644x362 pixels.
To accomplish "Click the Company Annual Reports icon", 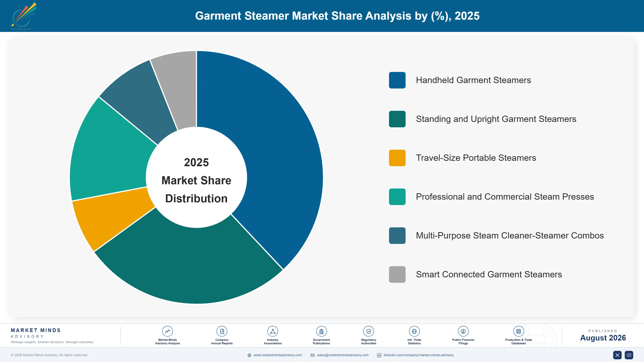I will (222, 331).
